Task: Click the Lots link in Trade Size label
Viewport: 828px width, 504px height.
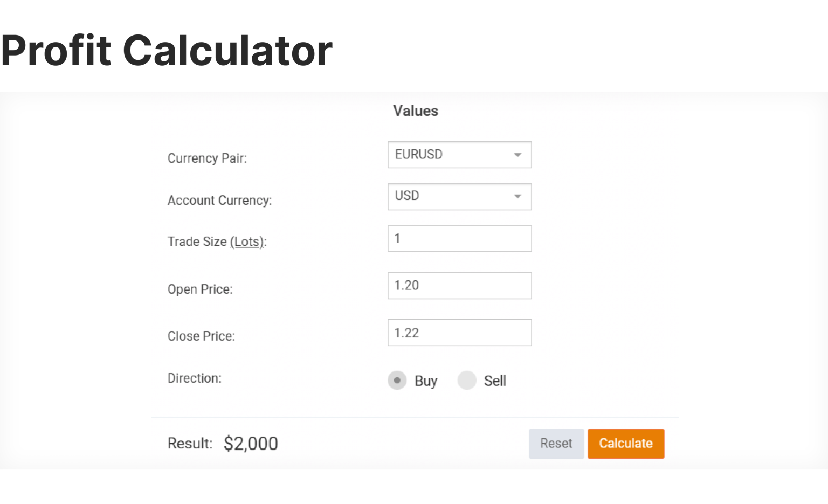Action: (x=247, y=241)
